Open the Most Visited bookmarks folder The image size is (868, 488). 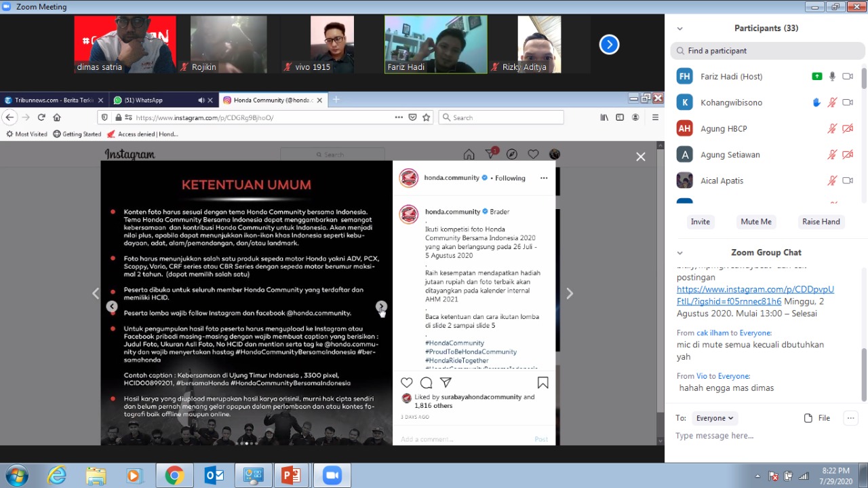click(x=26, y=134)
